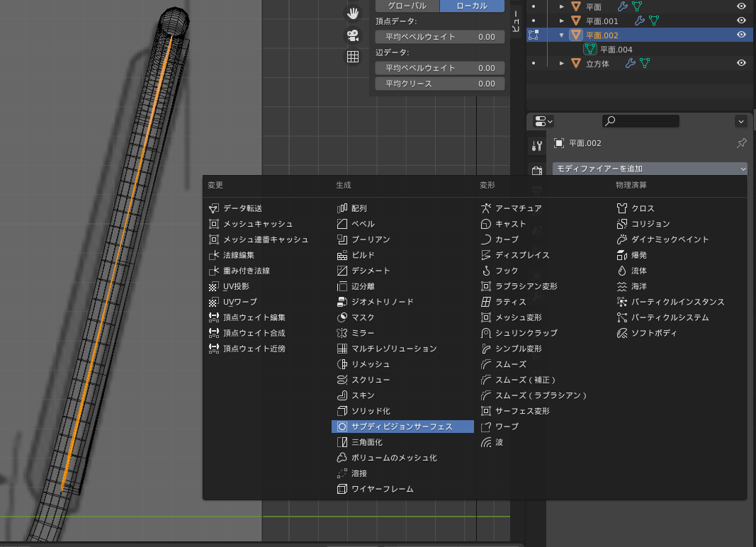This screenshot has height=547, width=756.
Task: Expand the 立方体 object in outliner
Action: (562, 63)
